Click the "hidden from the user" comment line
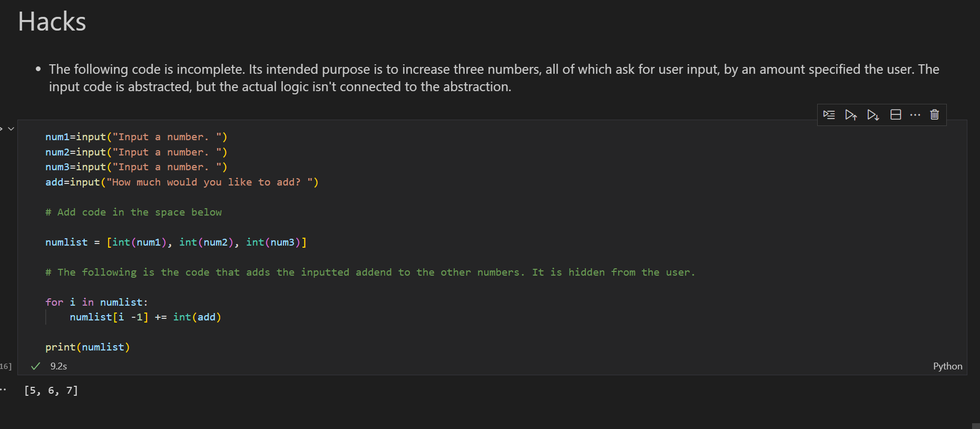 [x=370, y=272]
